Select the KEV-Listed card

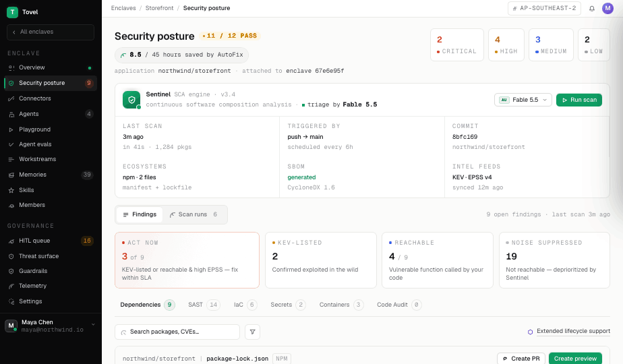pos(321,260)
